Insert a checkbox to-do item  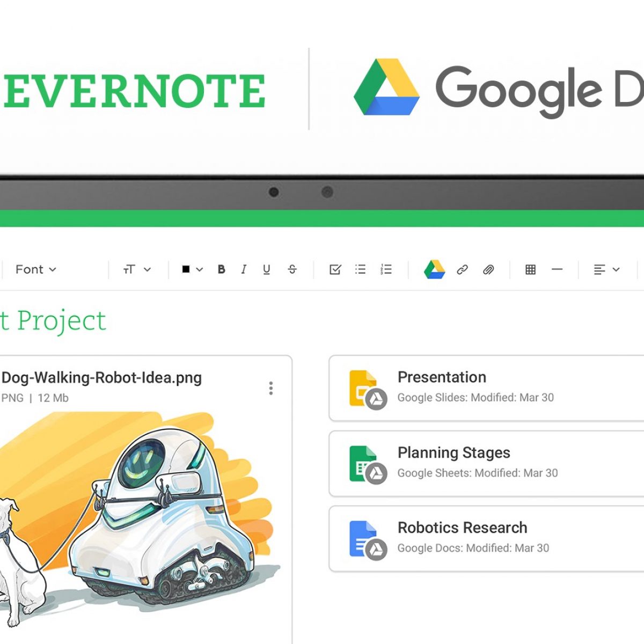[335, 269]
